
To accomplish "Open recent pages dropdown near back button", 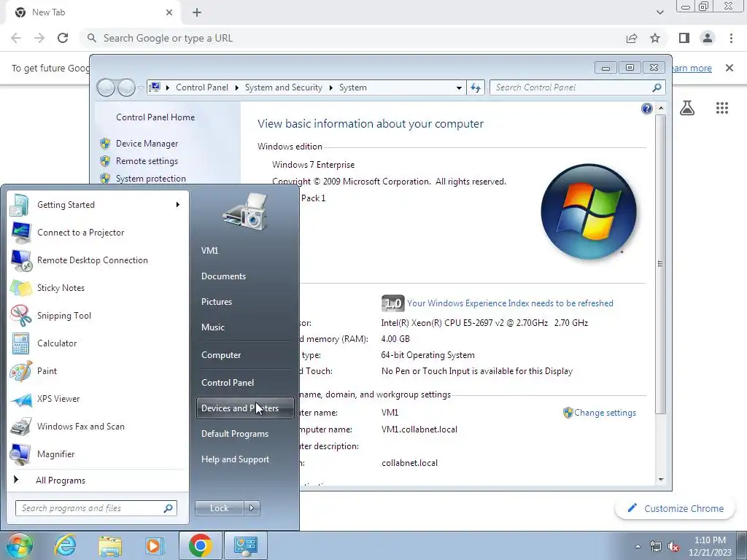I will [141, 88].
